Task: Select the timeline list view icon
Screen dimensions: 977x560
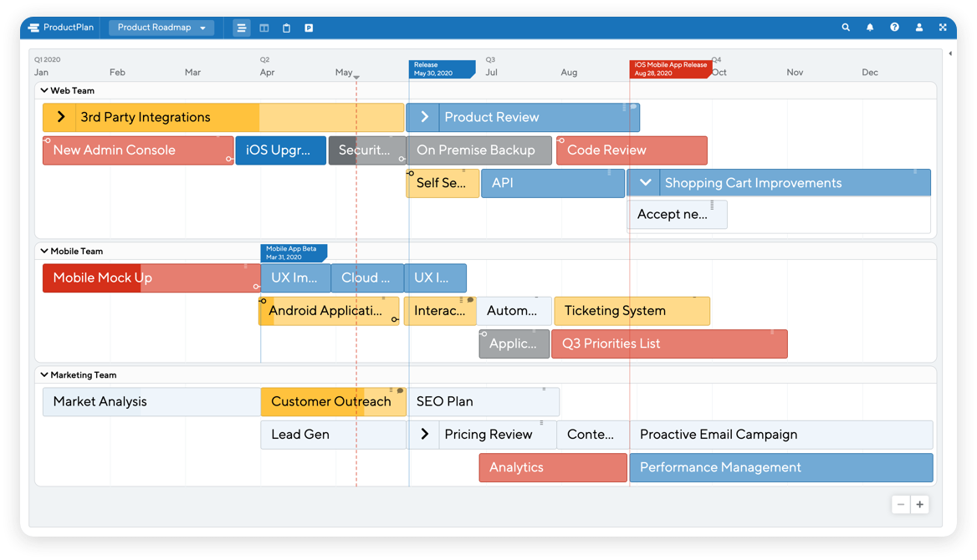Action: point(241,27)
